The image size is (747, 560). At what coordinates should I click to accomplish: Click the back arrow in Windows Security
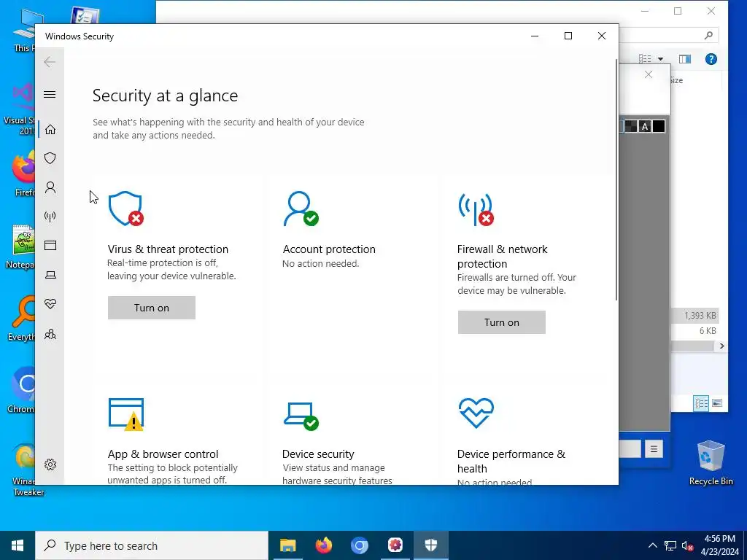pos(50,62)
